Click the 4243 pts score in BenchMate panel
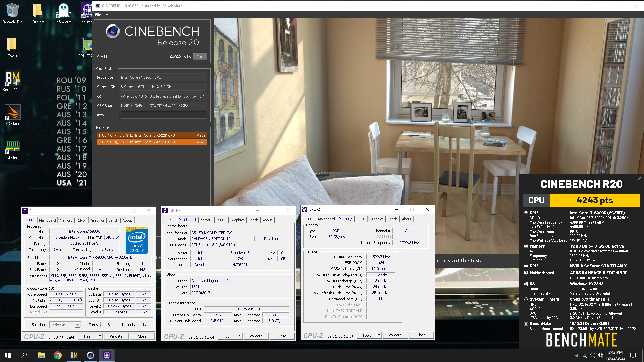Image resolution: width=644 pixels, height=362 pixels. (x=595, y=200)
